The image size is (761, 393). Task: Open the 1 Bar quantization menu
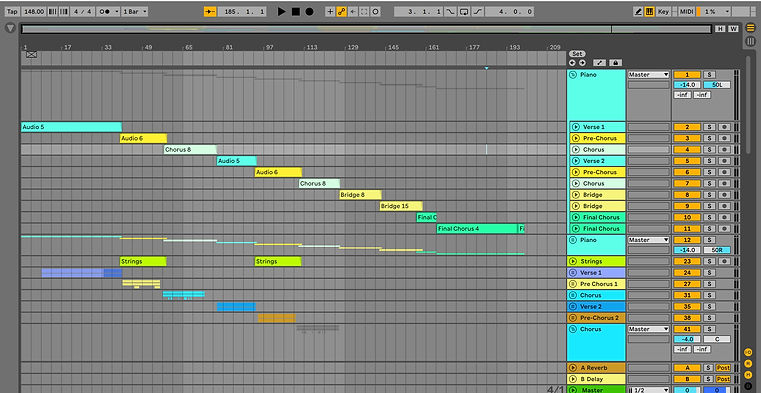point(134,12)
